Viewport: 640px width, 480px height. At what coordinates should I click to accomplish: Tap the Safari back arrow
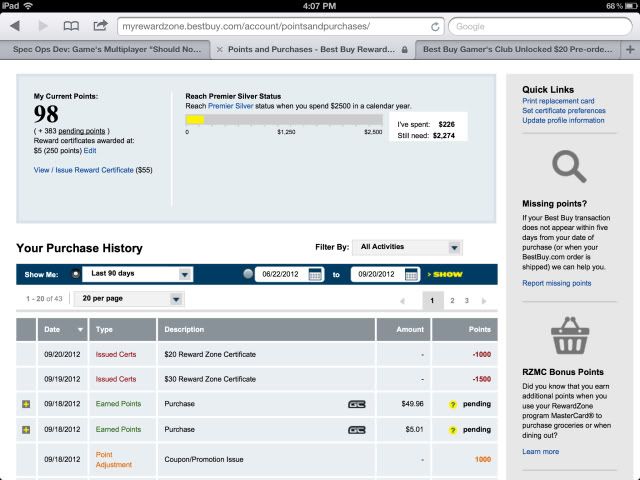(x=15, y=26)
